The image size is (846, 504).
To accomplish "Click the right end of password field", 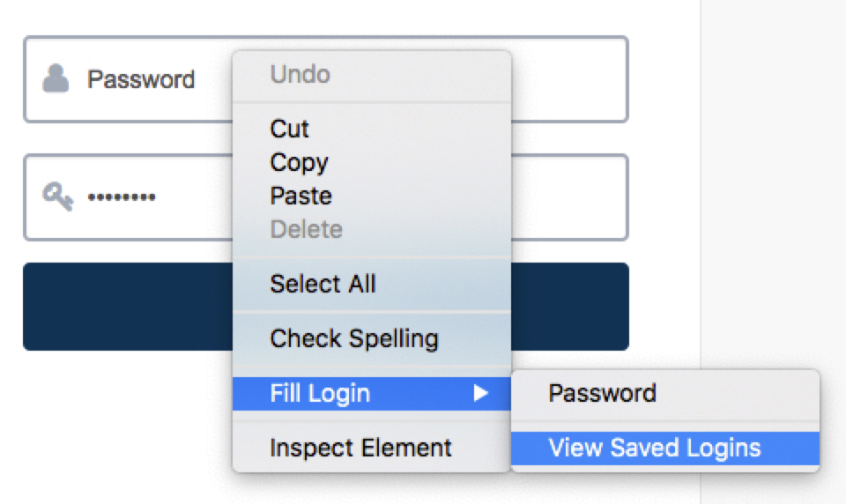I will 572,197.
